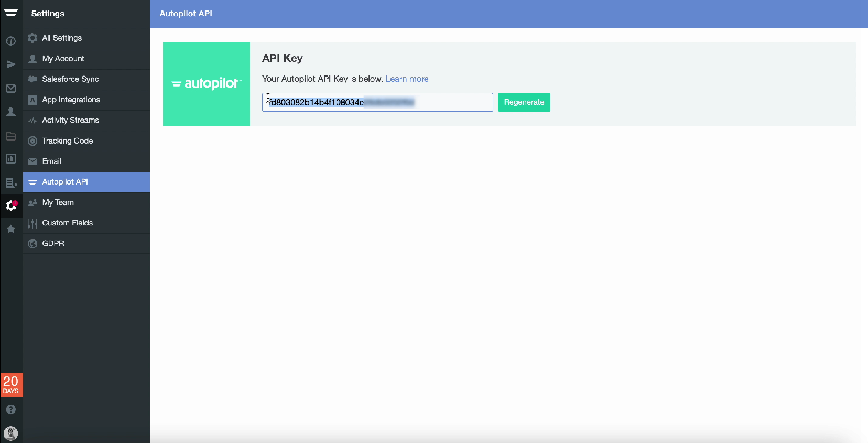The width and height of the screenshot is (868, 443).
Task: Click the globe icon beside GDPR
Action: pos(32,244)
